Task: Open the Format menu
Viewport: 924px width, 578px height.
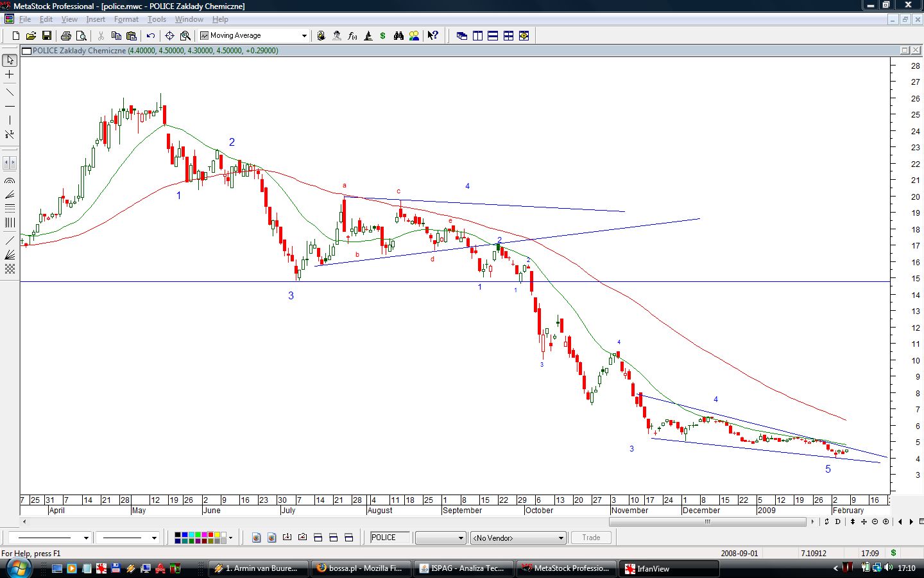Action: [126, 19]
